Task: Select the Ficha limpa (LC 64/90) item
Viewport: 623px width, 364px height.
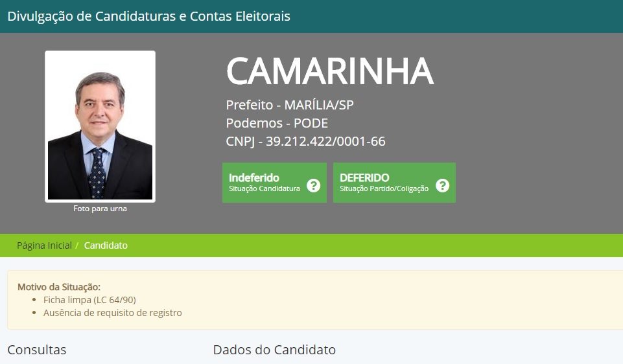Action: 89,300
